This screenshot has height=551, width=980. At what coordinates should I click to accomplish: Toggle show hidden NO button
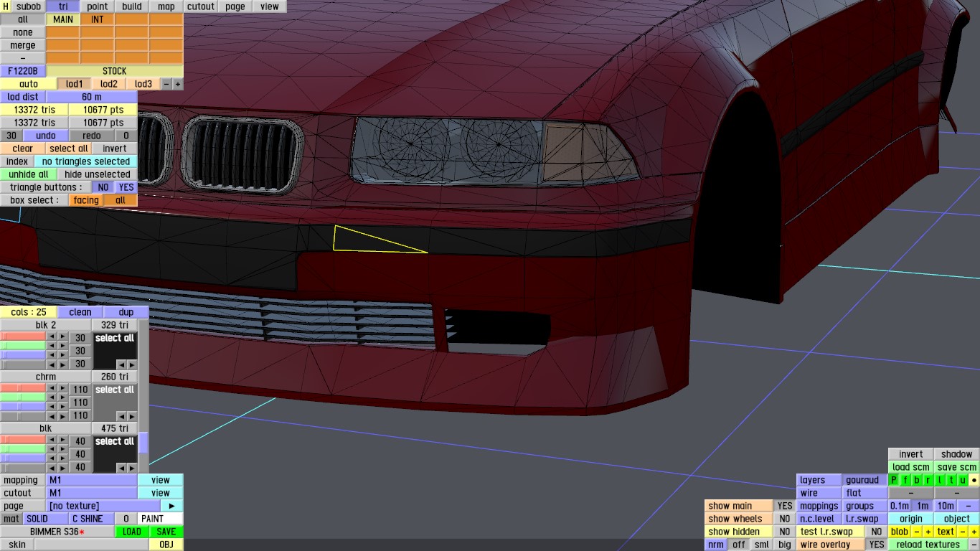(x=785, y=532)
